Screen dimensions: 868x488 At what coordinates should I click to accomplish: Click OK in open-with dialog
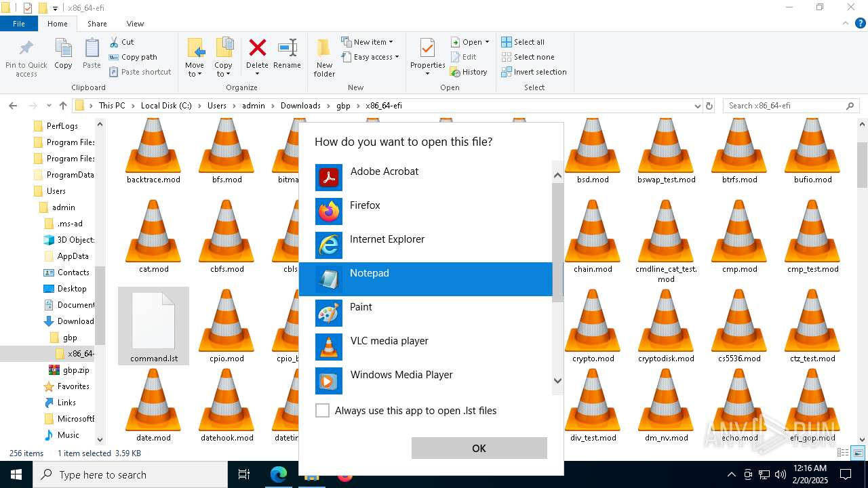pyautogui.click(x=479, y=448)
